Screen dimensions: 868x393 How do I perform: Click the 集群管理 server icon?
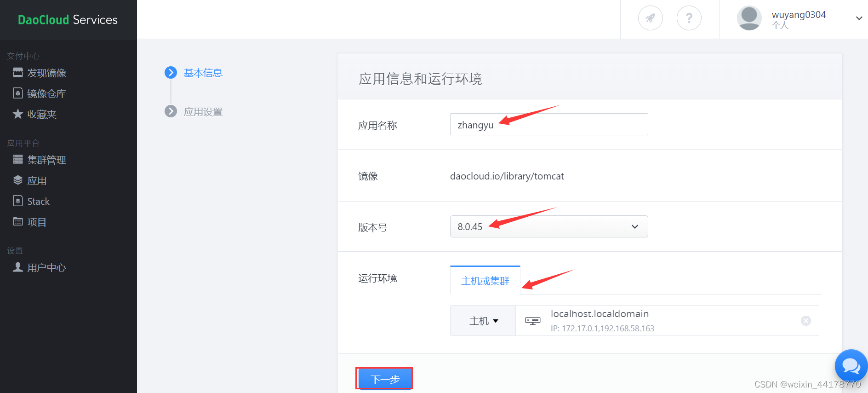[17, 159]
